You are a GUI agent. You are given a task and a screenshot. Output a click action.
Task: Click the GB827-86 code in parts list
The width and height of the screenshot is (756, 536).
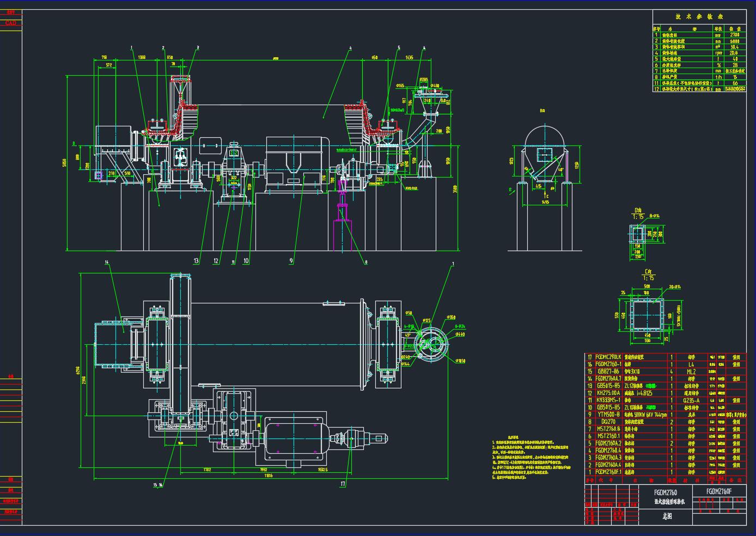(608, 371)
